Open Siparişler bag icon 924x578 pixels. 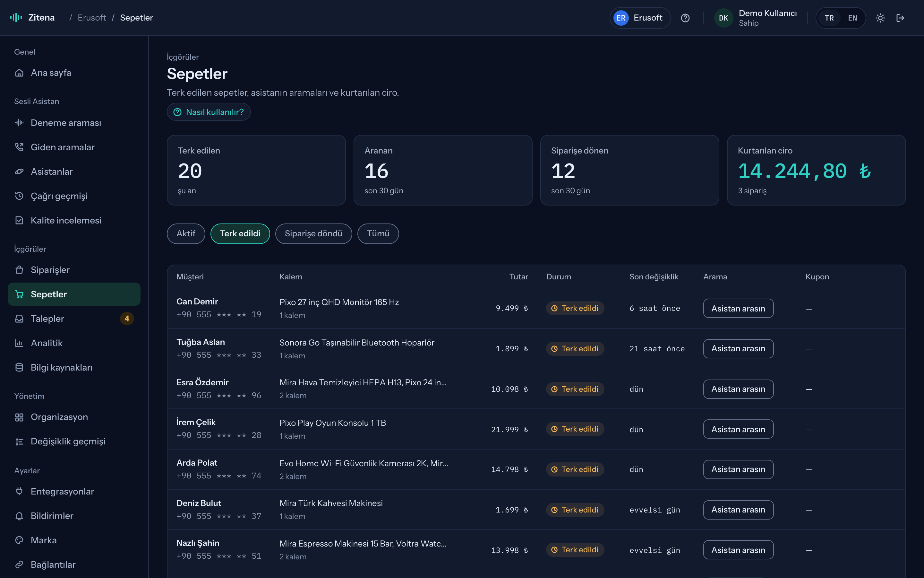19,270
